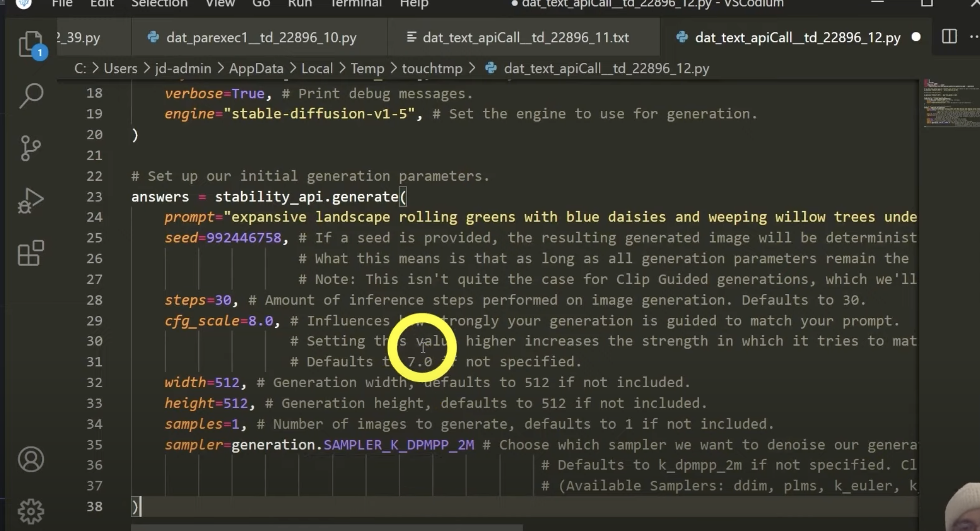980x531 pixels.
Task: Click the prompt parameter on line 24
Action: (190, 217)
